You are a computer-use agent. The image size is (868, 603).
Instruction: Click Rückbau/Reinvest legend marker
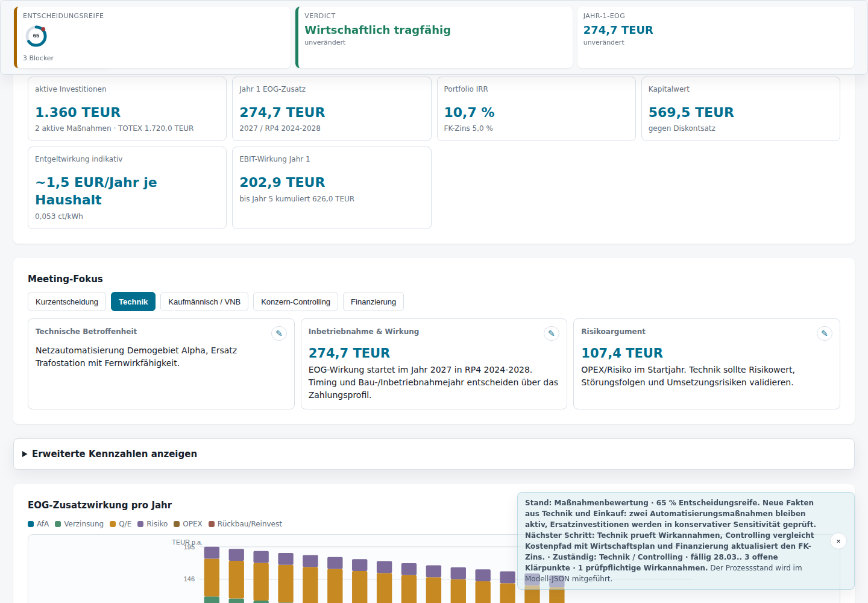(212, 524)
